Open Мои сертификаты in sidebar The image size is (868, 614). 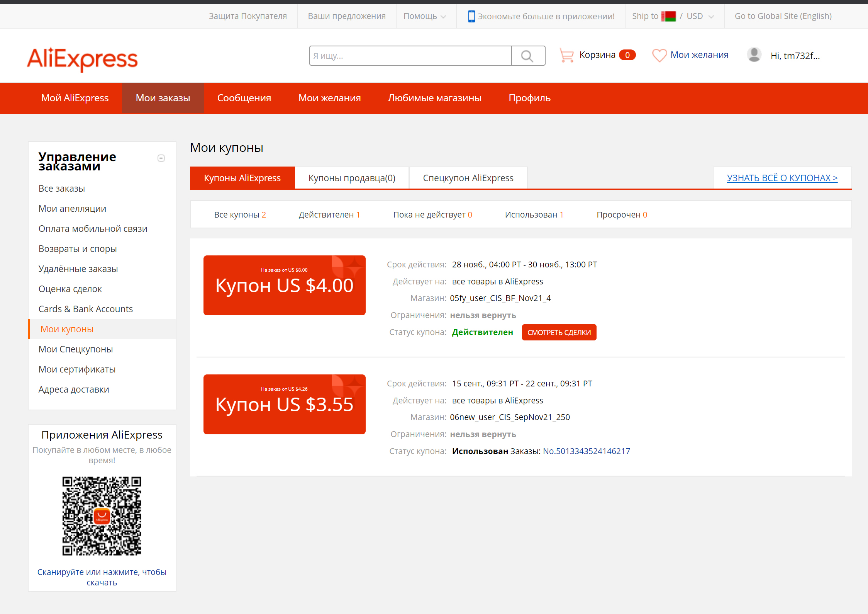[x=77, y=369]
